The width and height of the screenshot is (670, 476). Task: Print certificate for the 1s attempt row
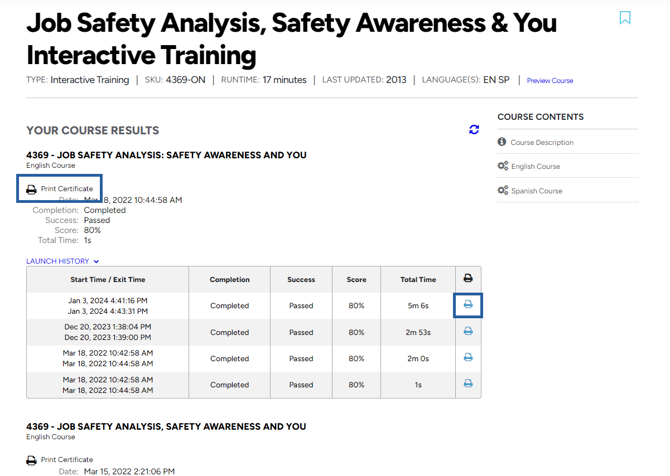468,384
